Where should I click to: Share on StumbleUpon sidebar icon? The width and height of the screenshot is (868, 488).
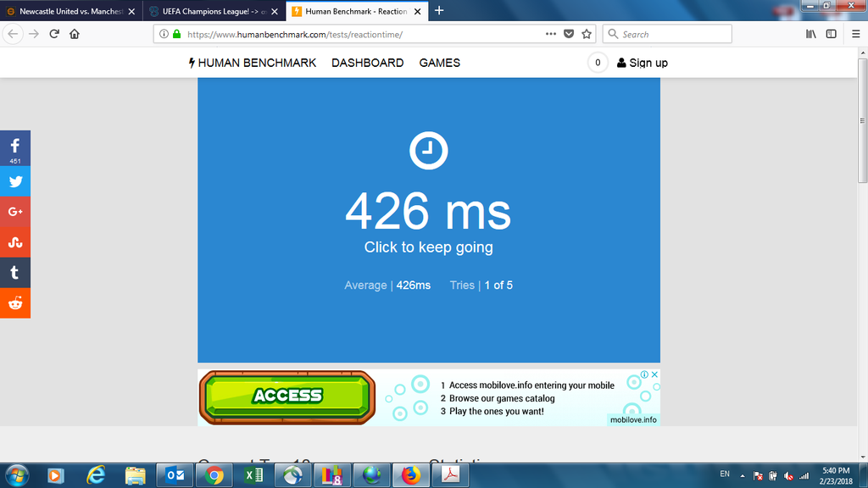pyautogui.click(x=15, y=242)
